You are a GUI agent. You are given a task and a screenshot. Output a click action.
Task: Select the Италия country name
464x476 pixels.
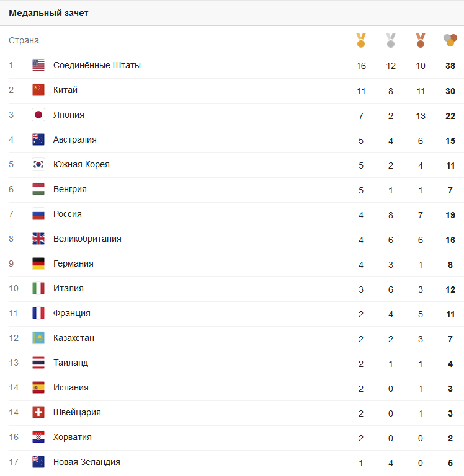click(x=68, y=288)
